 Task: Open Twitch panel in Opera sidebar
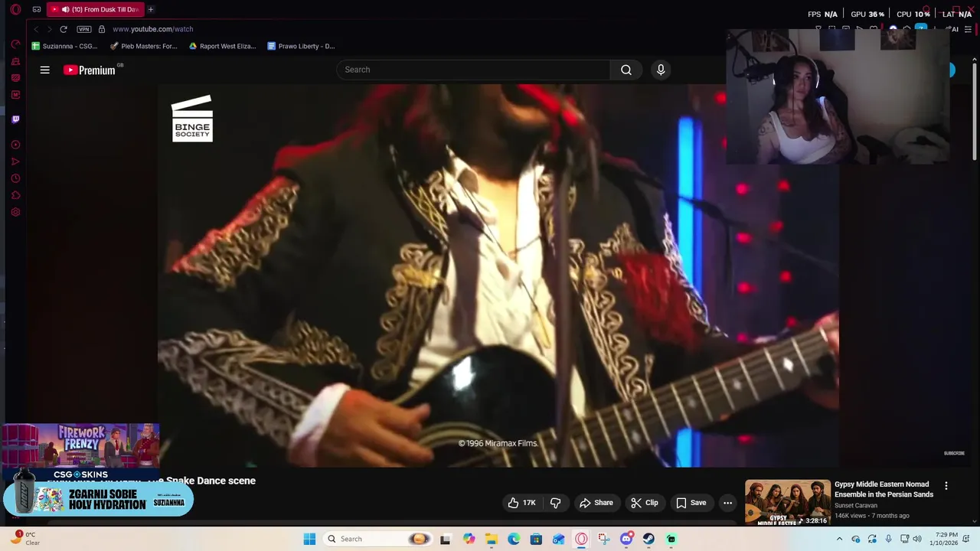pos(15,119)
